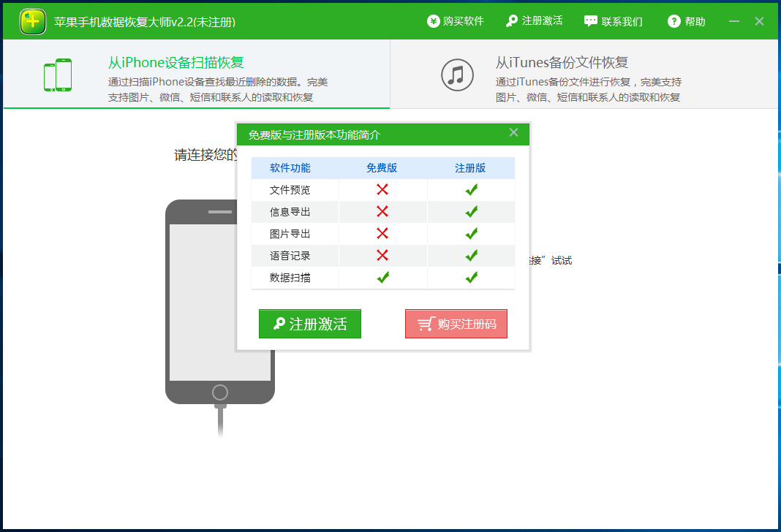This screenshot has width=781, height=532.
Task: Click the app title 苹果手机数据恢复大师v2.2(未注册)
Action: (x=145, y=22)
